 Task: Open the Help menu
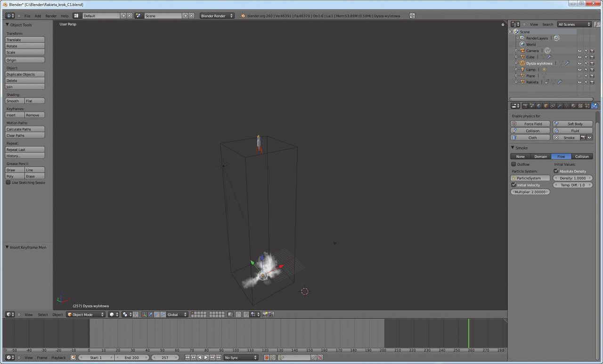[65, 16]
